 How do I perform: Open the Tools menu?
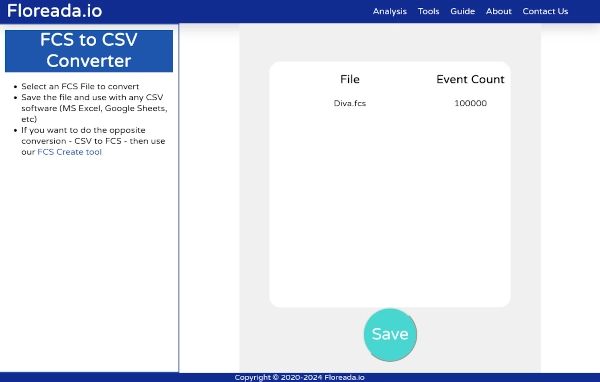[428, 11]
